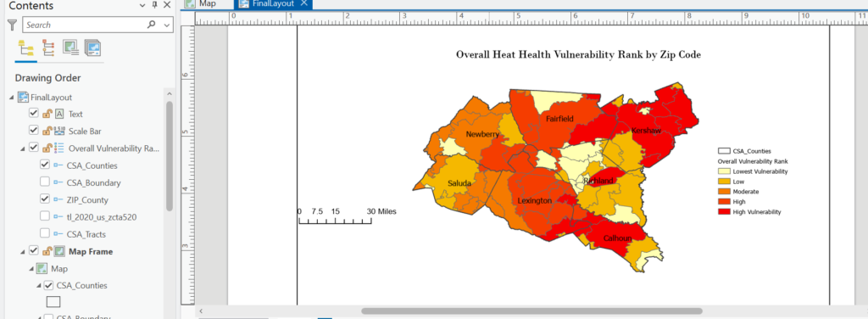Click the filter funnel icon in Contents
Viewport: 868px width, 319px height.
12,25
